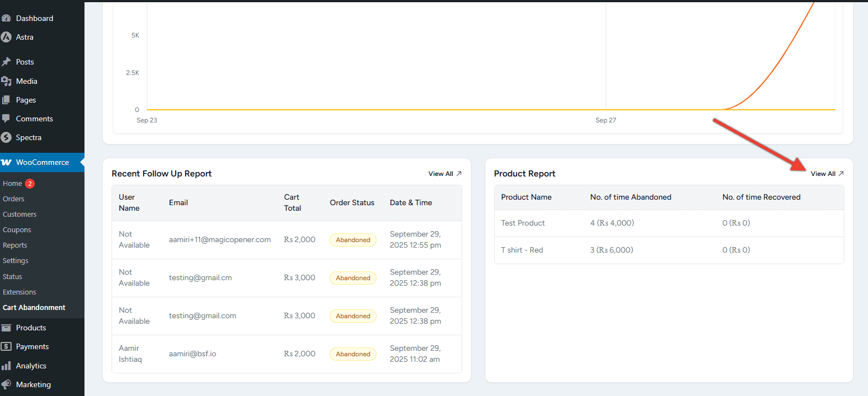
Task: Click the aamiri@bsf.io email row
Action: [x=193, y=354]
